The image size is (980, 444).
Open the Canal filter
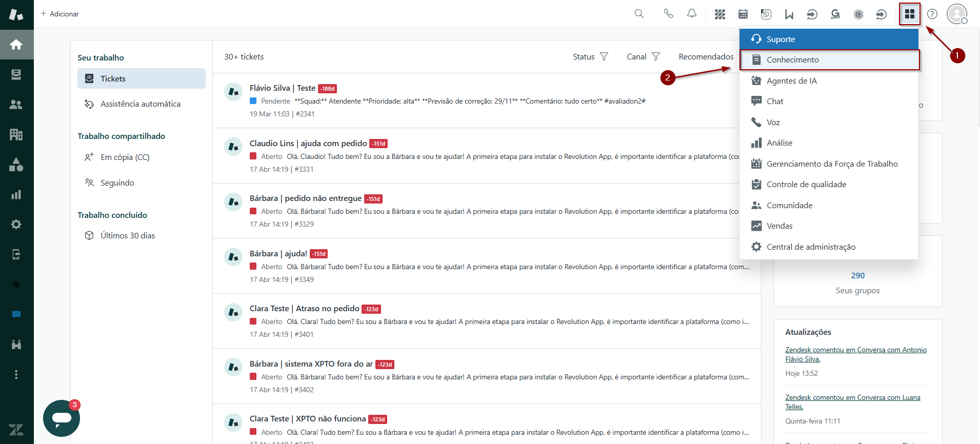[x=643, y=57]
